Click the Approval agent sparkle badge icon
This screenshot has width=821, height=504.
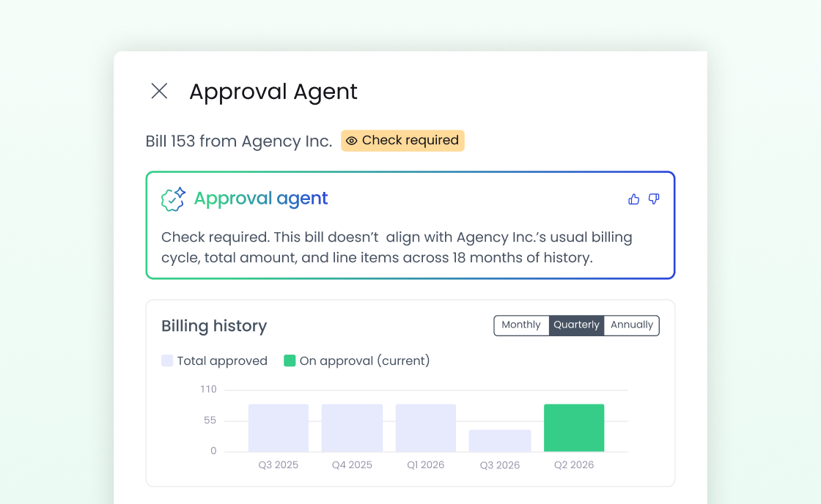pyautogui.click(x=173, y=199)
